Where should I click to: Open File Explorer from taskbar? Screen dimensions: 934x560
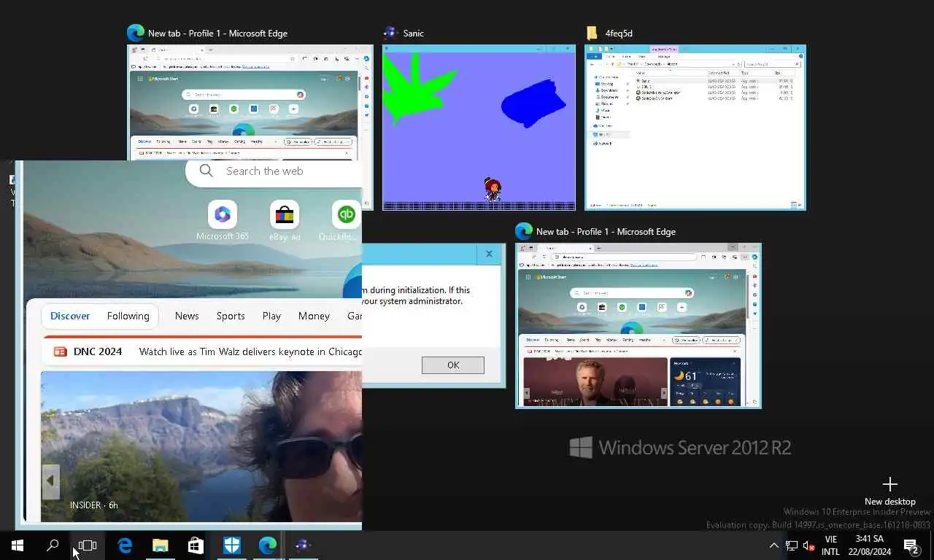tap(161, 545)
